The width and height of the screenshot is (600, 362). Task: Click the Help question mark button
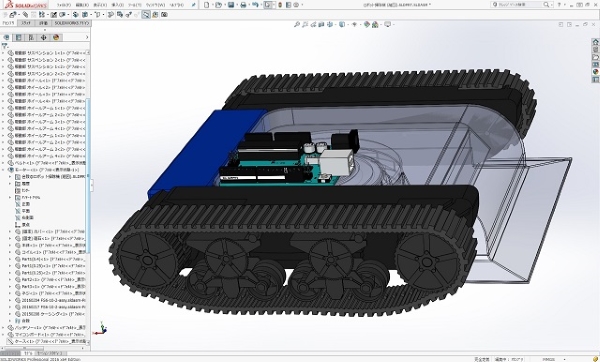pyautogui.click(x=559, y=5)
